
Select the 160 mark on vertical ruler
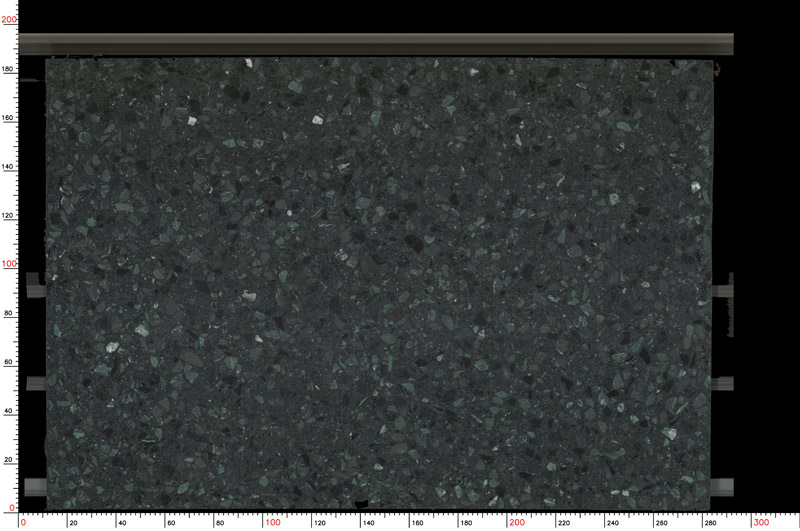click(10, 118)
